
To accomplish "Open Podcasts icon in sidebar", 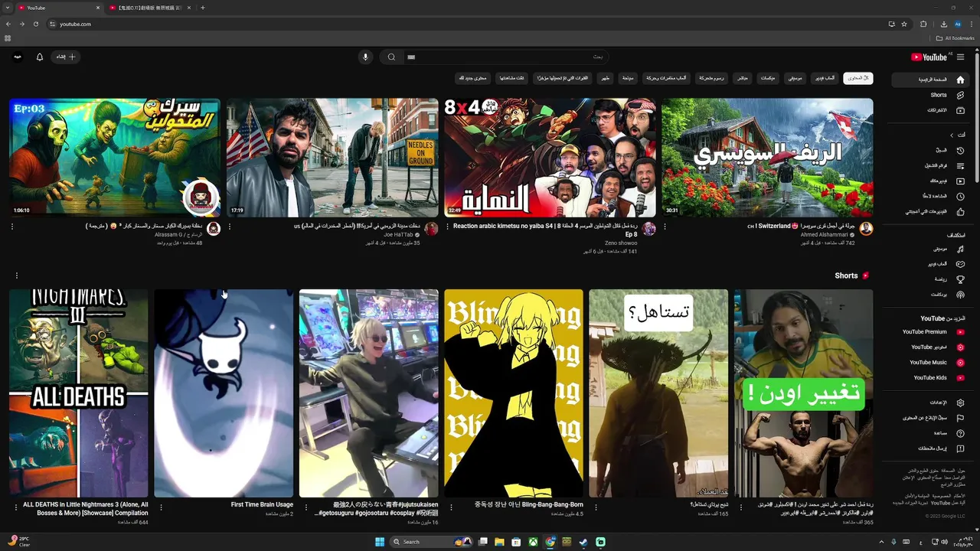I will click(x=960, y=295).
